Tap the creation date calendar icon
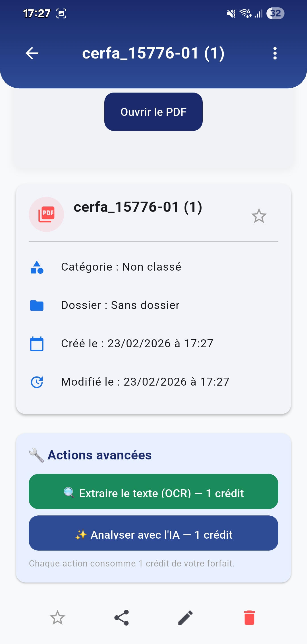Viewport: 307px width, 644px height. (x=37, y=344)
